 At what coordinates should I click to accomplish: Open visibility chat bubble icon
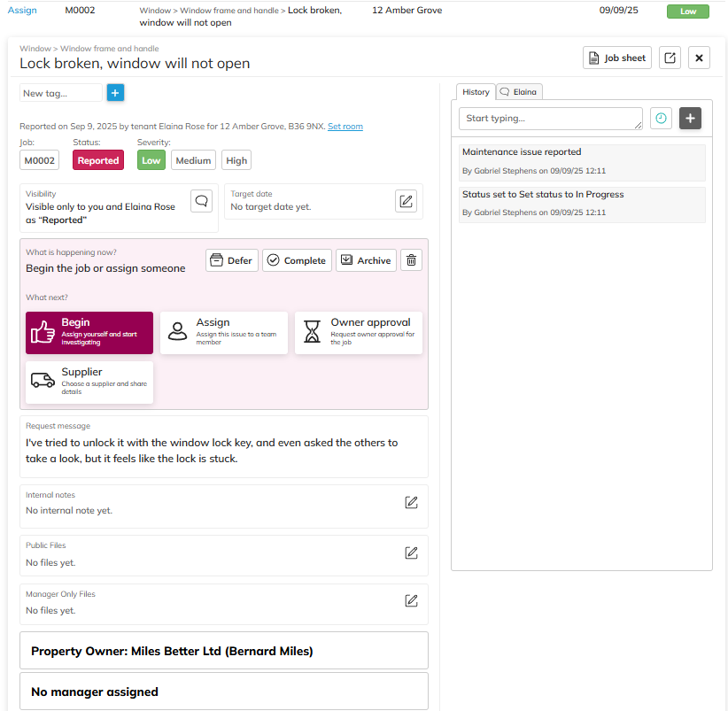[202, 201]
